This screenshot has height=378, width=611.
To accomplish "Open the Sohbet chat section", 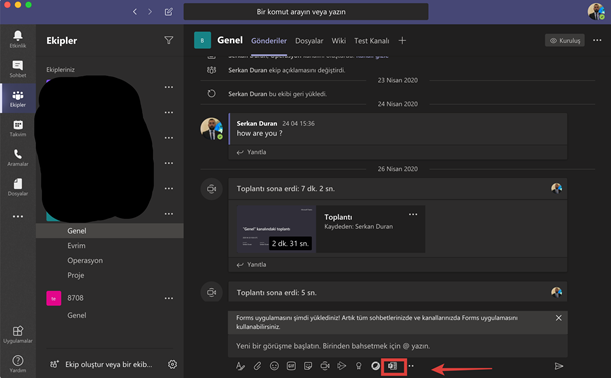I will [x=18, y=69].
